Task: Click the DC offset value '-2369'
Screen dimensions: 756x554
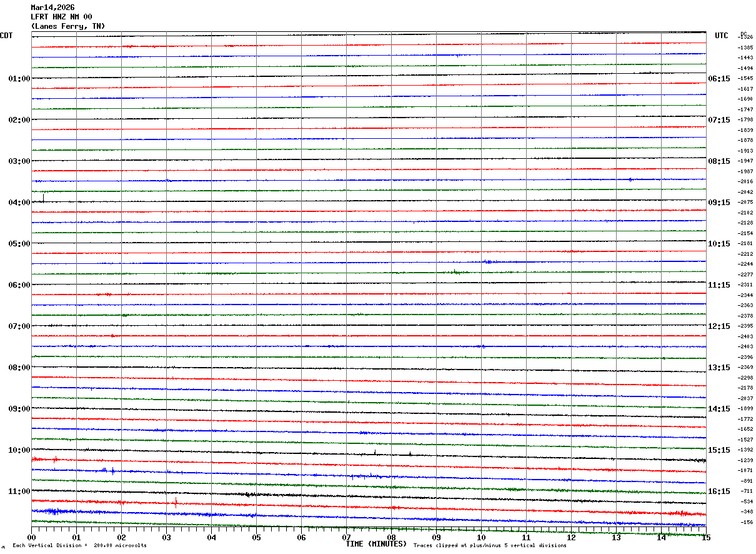Action: click(745, 368)
